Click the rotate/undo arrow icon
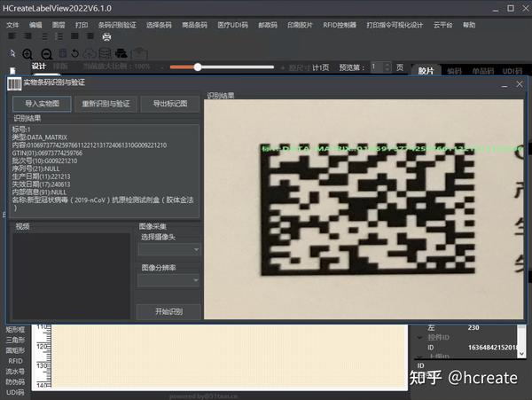 tap(75, 53)
